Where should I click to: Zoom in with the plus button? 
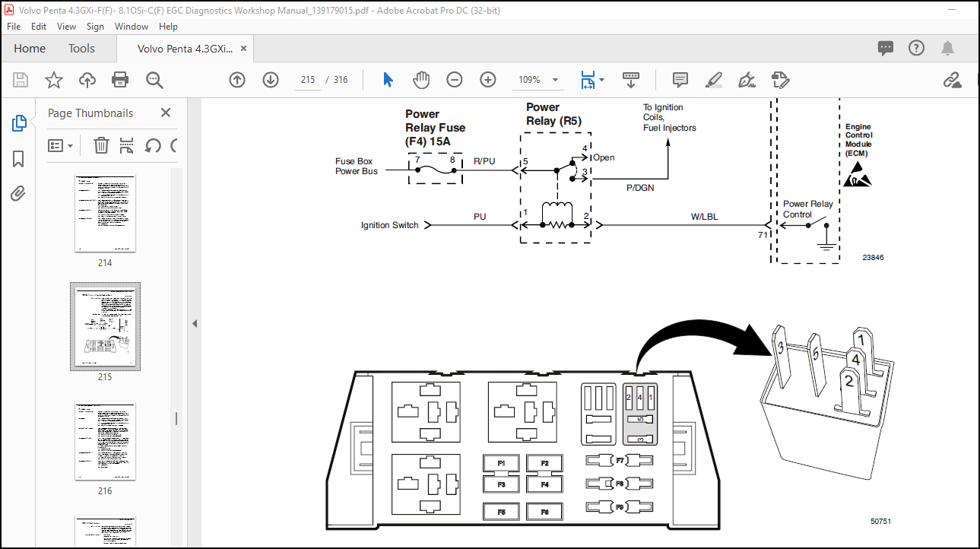tap(488, 80)
